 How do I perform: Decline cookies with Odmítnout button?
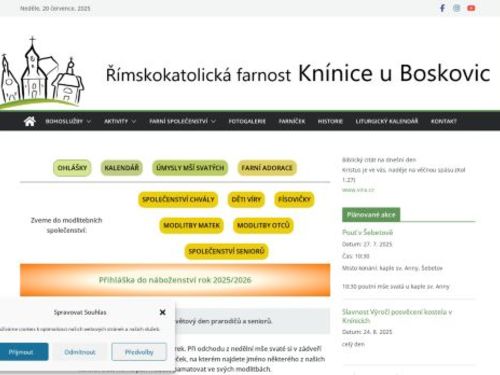point(80,352)
